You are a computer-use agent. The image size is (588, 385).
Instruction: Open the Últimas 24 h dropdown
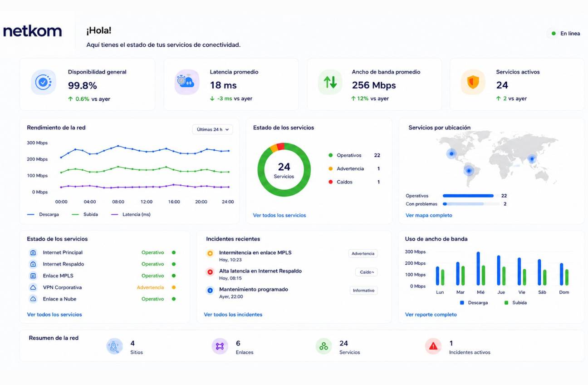[213, 129]
